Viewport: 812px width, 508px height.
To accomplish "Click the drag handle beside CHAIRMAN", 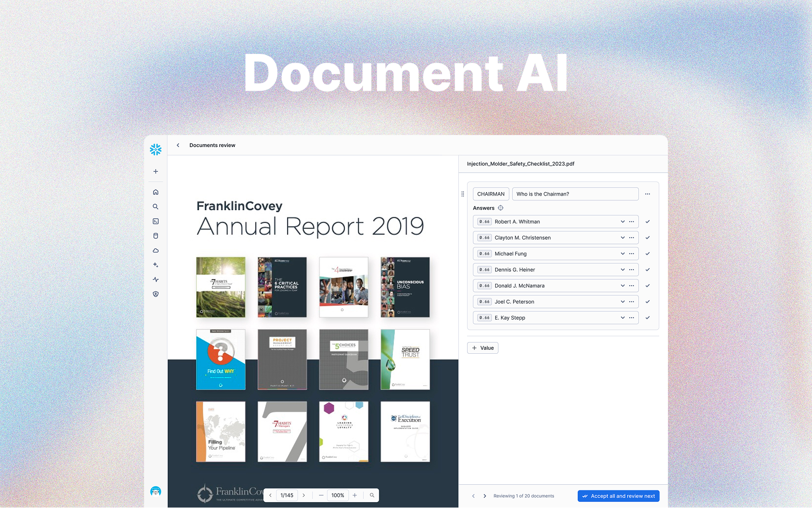I will [463, 194].
